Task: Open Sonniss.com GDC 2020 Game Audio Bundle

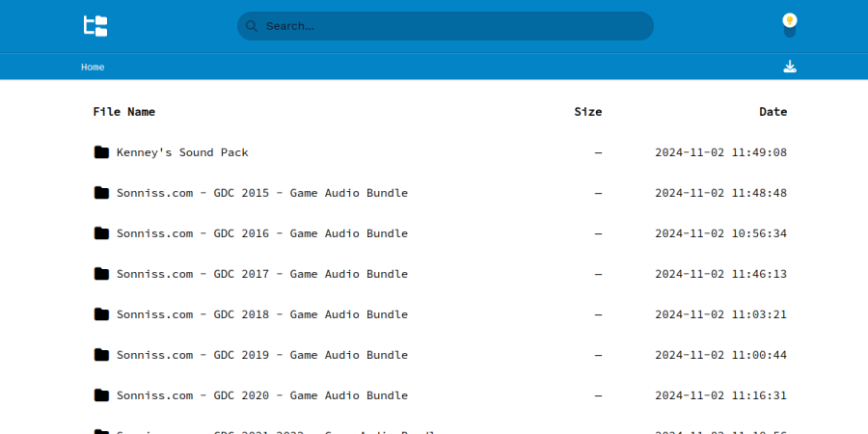Action: pyautogui.click(x=261, y=394)
